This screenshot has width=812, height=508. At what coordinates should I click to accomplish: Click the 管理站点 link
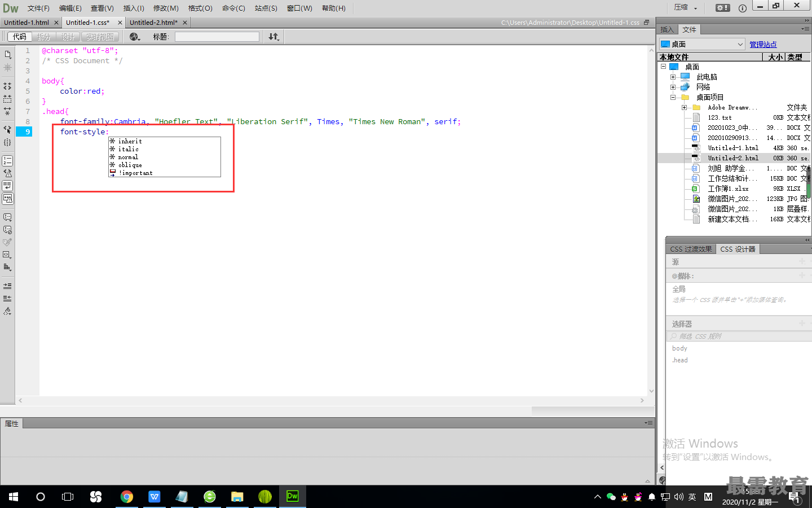click(x=763, y=45)
